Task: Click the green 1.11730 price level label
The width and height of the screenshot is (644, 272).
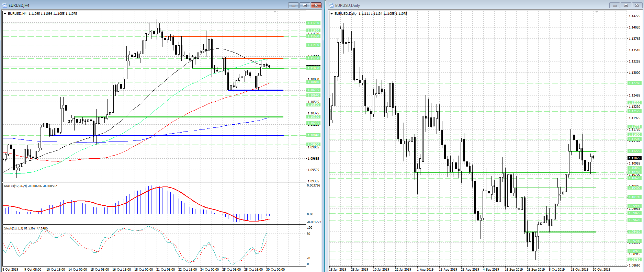Action: click(x=313, y=23)
